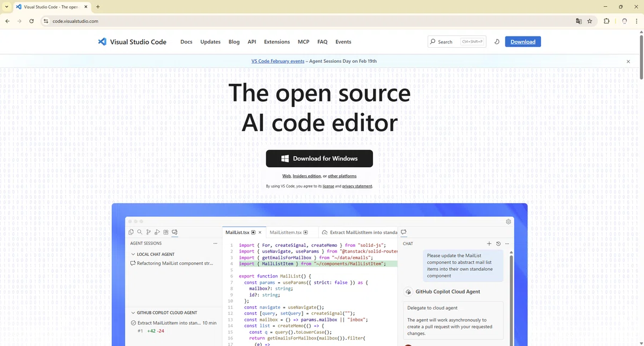Open the browser profile icon
Image resolution: width=644 pixels, height=346 pixels.
click(624, 21)
